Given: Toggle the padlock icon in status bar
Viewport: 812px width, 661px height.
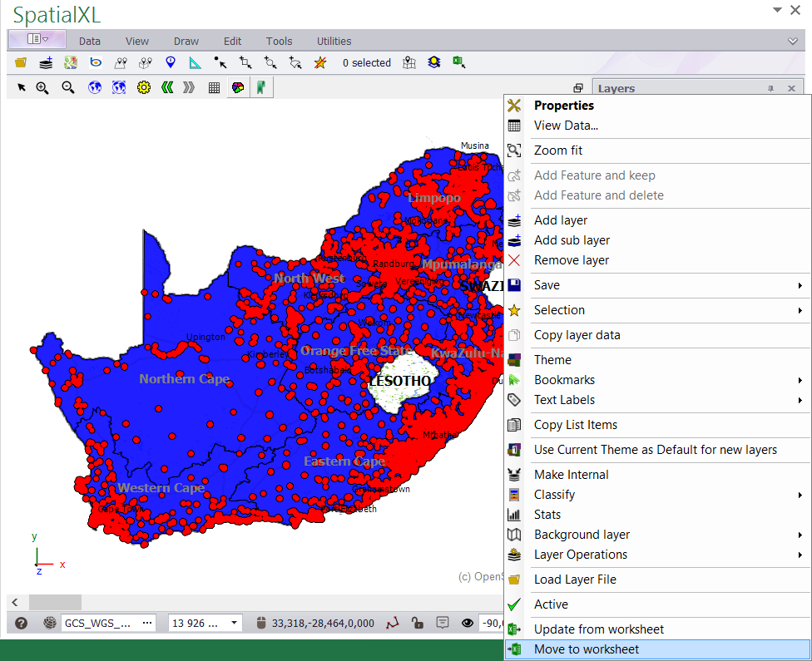Looking at the screenshot, I should 418,623.
